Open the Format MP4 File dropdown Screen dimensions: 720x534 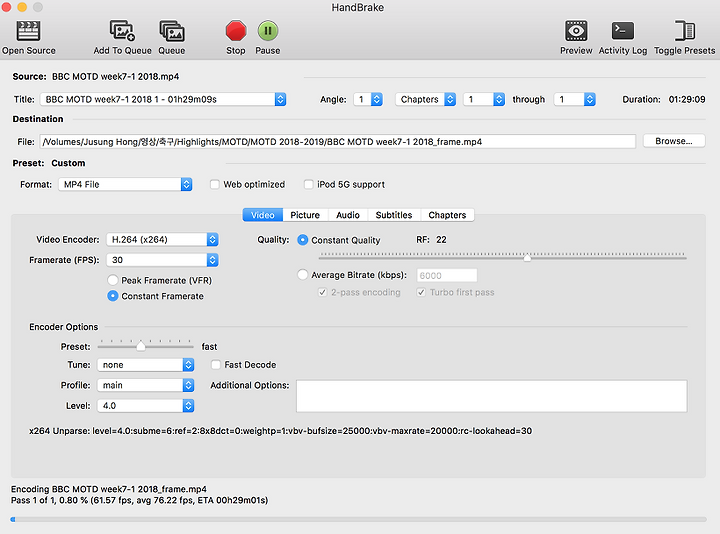(125, 185)
